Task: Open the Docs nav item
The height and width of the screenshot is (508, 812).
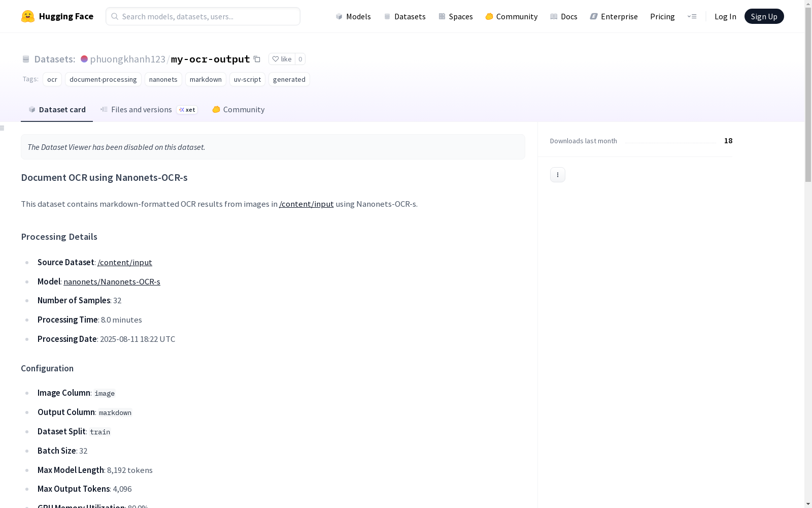Action: click(x=564, y=16)
